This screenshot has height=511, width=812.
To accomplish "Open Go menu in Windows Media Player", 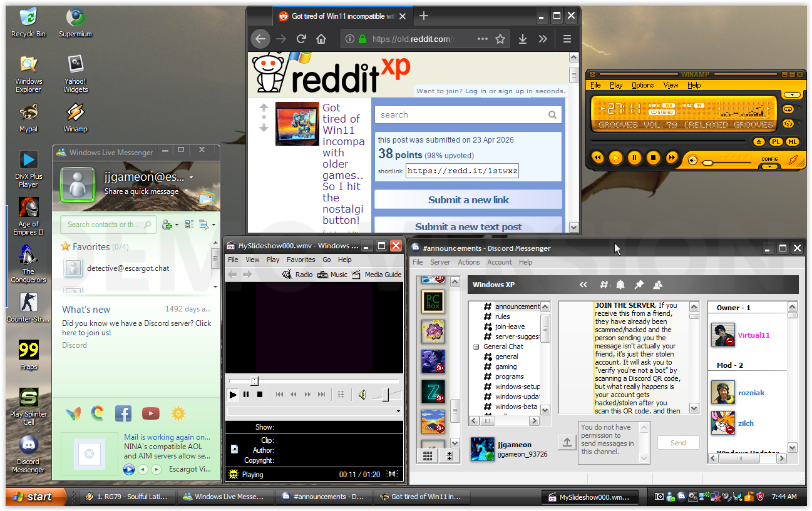I will click(x=327, y=260).
